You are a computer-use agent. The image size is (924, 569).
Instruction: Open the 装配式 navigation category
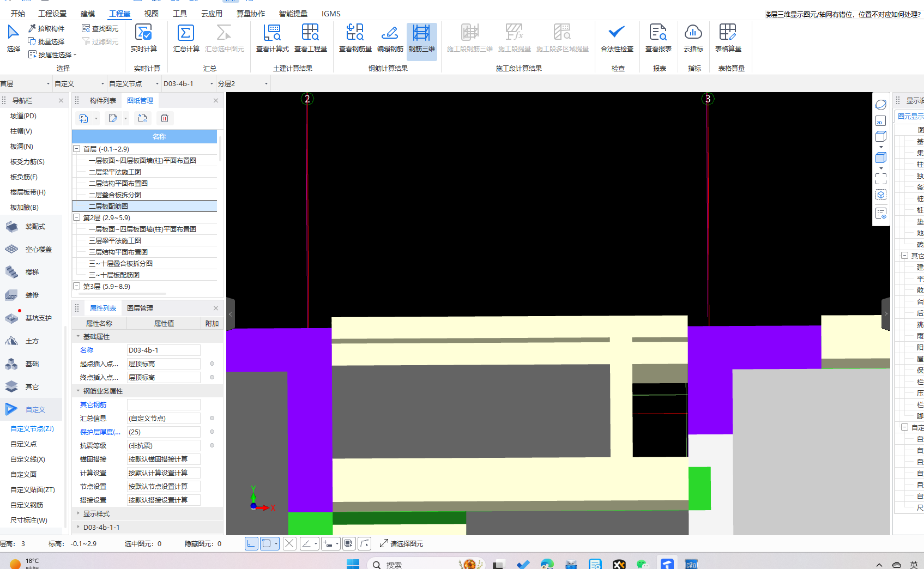(x=35, y=227)
